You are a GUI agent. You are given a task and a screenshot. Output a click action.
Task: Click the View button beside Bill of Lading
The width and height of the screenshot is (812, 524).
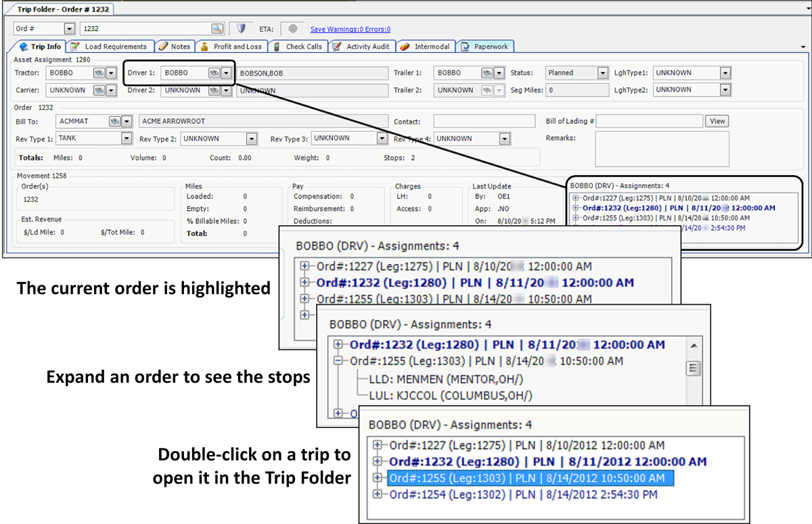click(717, 122)
